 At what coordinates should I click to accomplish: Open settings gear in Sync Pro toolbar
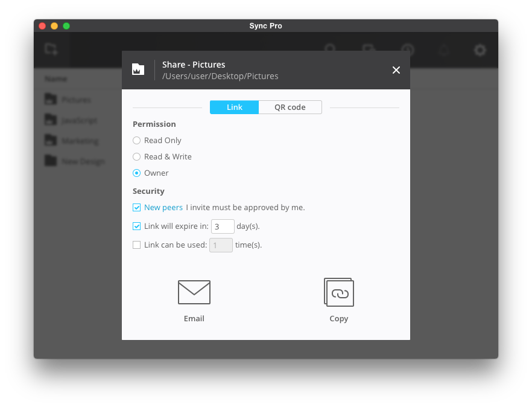[480, 50]
